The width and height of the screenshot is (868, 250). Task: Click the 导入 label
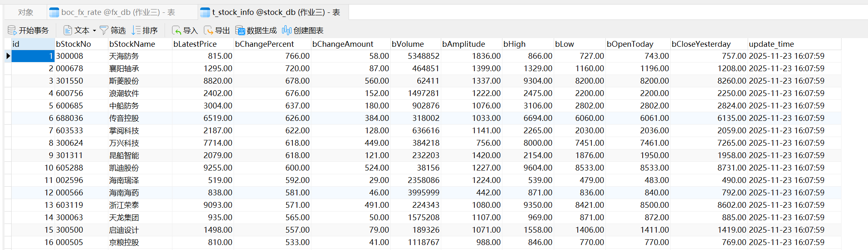pyautogui.click(x=191, y=31)
